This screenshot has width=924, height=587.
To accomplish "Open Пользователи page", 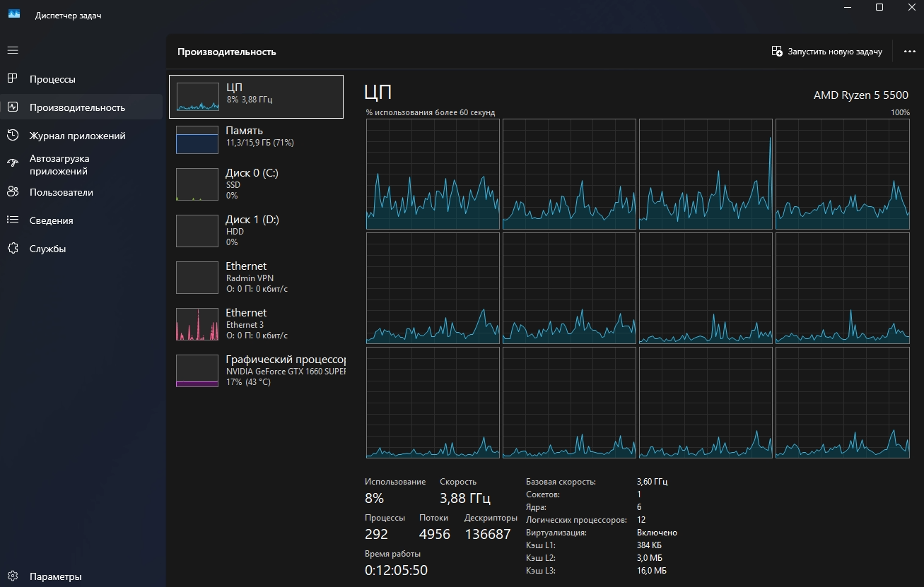I will point(81,192).
